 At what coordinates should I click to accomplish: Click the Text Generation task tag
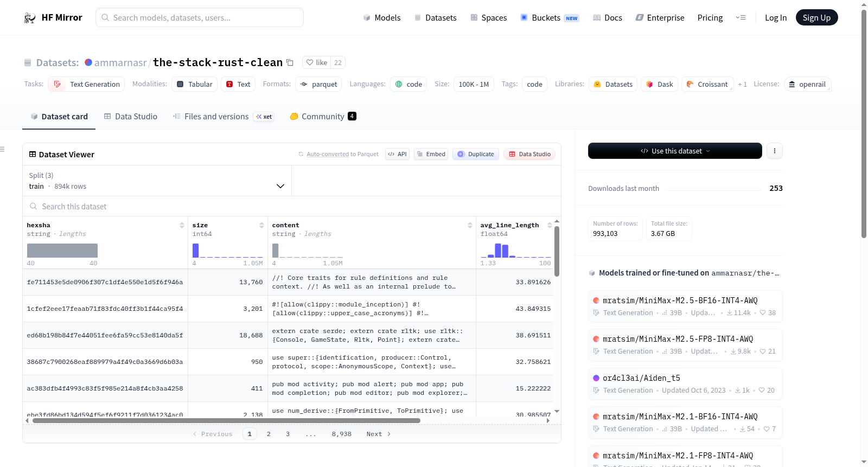coord(86,84)
